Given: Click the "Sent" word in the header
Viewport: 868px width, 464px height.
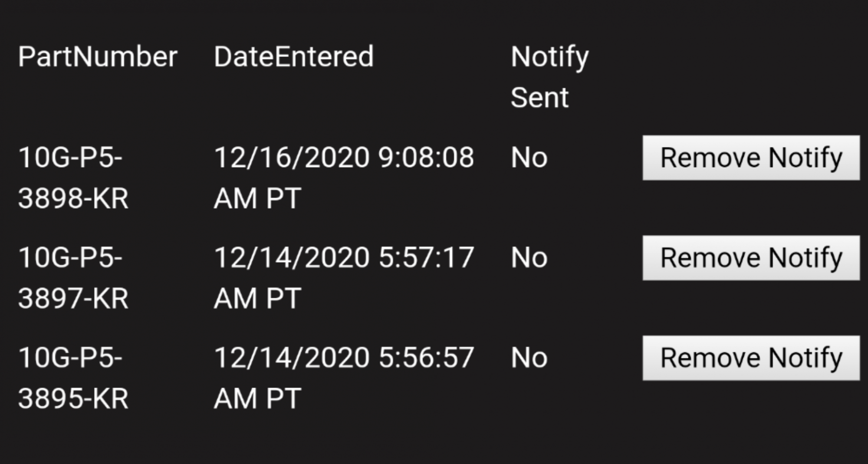Looking at the screenshot, I should tap(539, 97).
